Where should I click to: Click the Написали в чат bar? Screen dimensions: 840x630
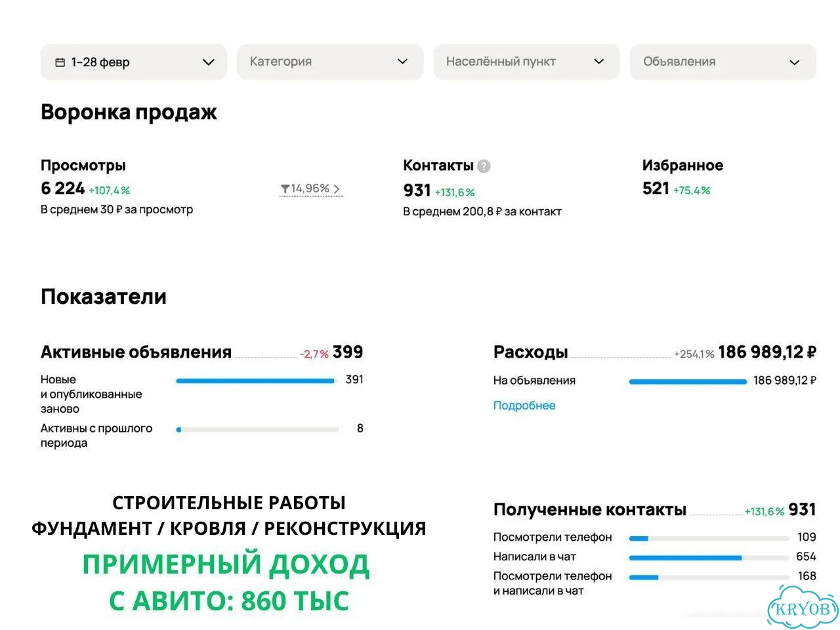[709, 558]
